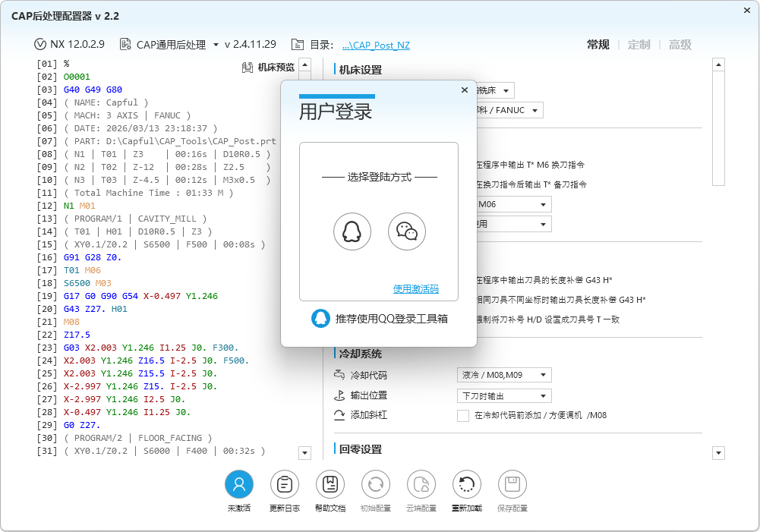
Task: Click the 未激活 activation status icon
Action: (x=239, y=484)
